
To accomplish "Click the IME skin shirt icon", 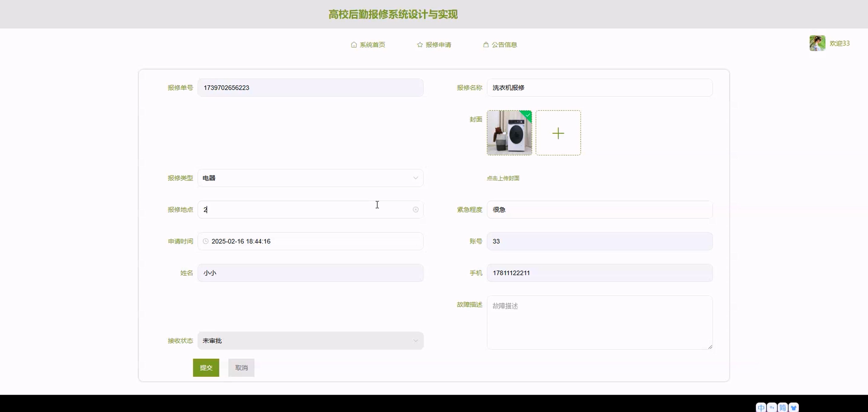I will click(x=794, y=408).
